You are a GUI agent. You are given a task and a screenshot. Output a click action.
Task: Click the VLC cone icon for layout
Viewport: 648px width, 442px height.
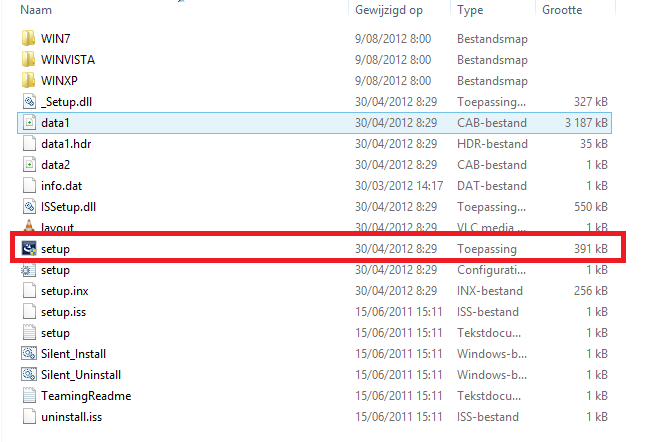[x=29, y=226]
